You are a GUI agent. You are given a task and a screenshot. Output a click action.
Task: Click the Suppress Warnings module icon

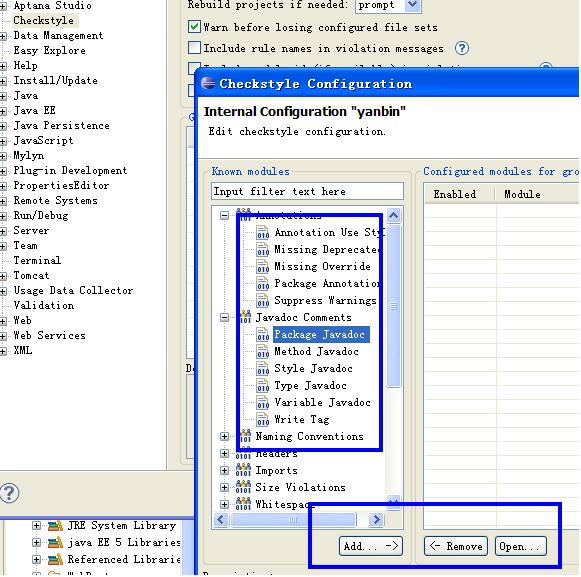pyautogui.click(x=262, y=301)
